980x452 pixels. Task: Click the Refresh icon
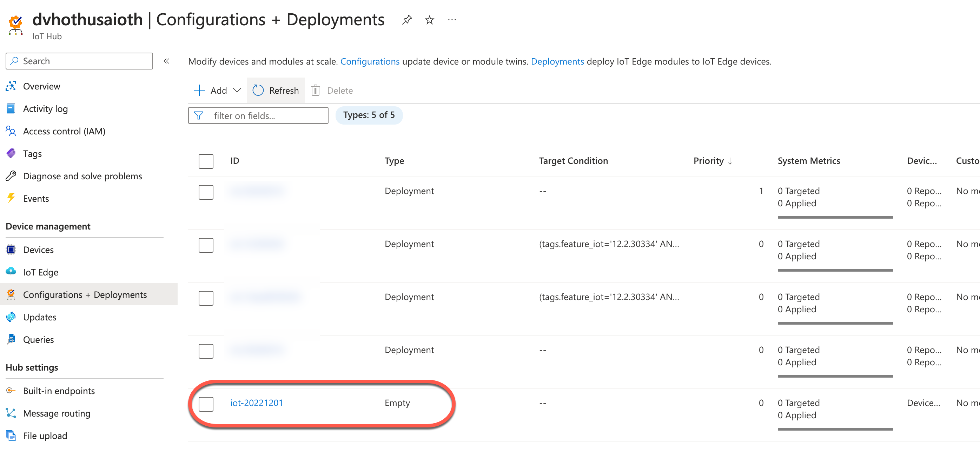pos(258,90)
